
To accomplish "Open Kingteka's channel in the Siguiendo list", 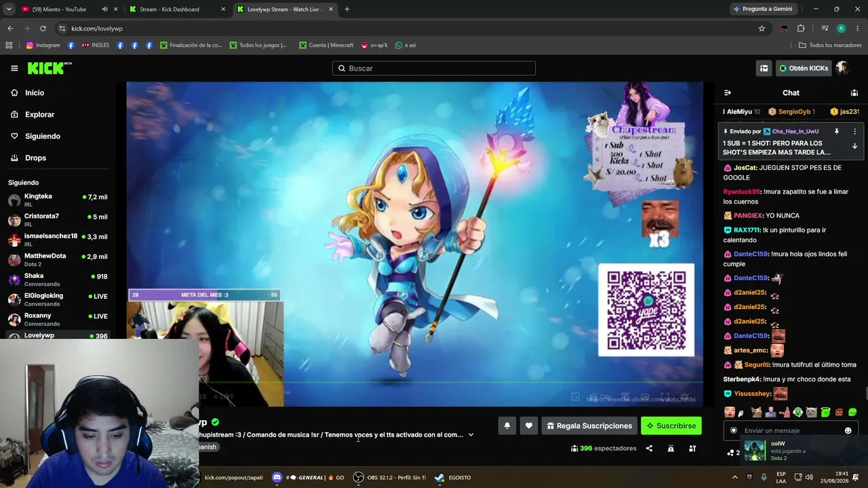I will [58, 200].
